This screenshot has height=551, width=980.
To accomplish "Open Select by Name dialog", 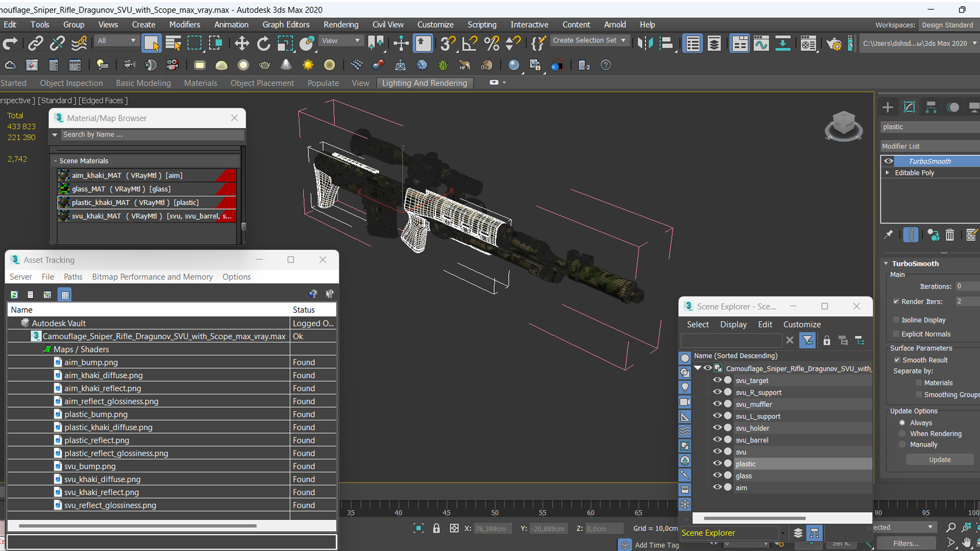I will point(173,43).
